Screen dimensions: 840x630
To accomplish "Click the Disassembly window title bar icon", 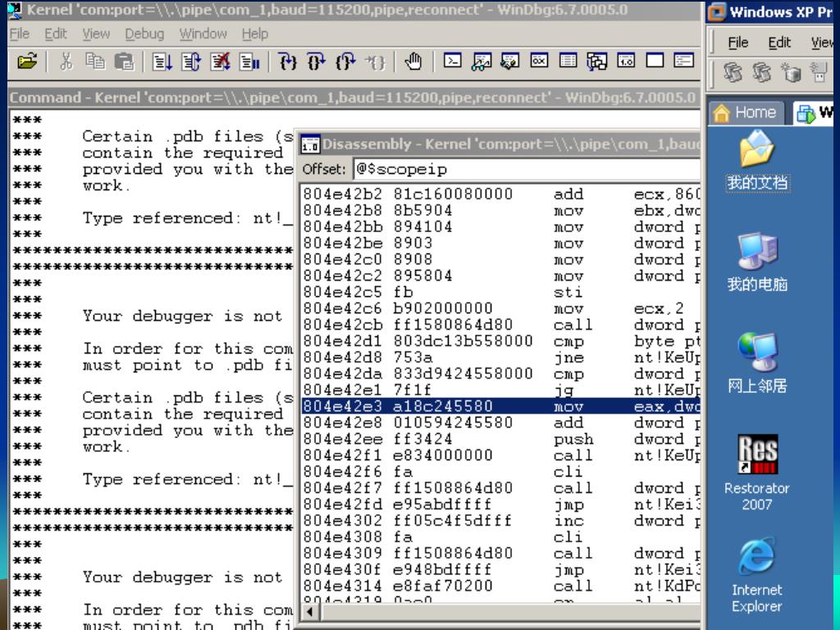I will [310, 144].
